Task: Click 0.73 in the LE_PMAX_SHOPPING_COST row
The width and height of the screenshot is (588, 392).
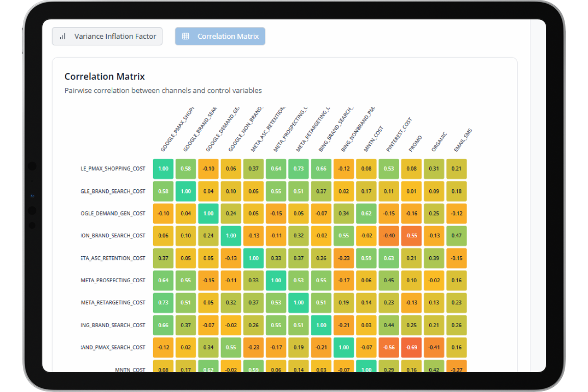Action: click(x=299, y=169)
